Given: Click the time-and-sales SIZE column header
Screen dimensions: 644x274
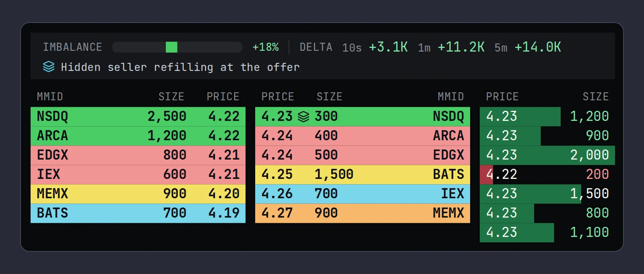Looking at the screenshot, I should [x=596, y=97].
